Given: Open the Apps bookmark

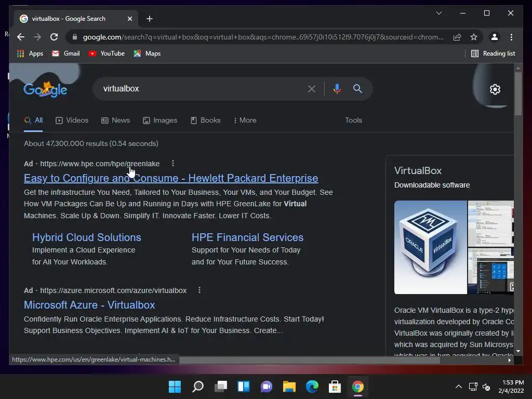Looking at the screenshot, I should [30, 54].
